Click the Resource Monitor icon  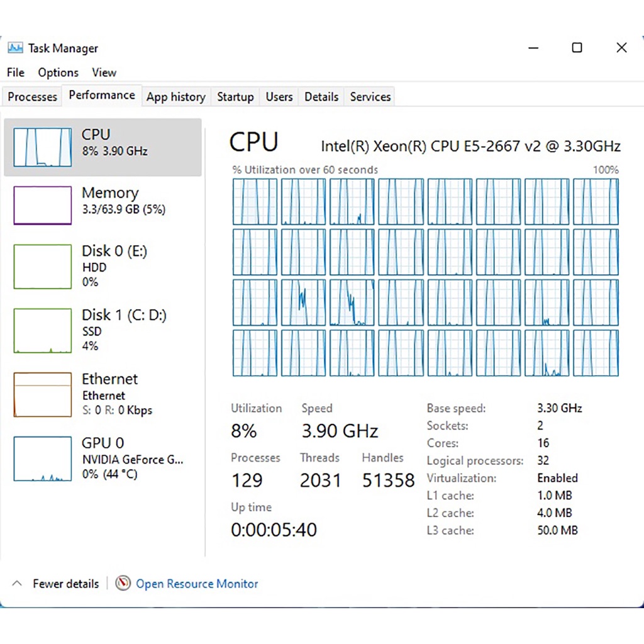(x=123, y=584)
